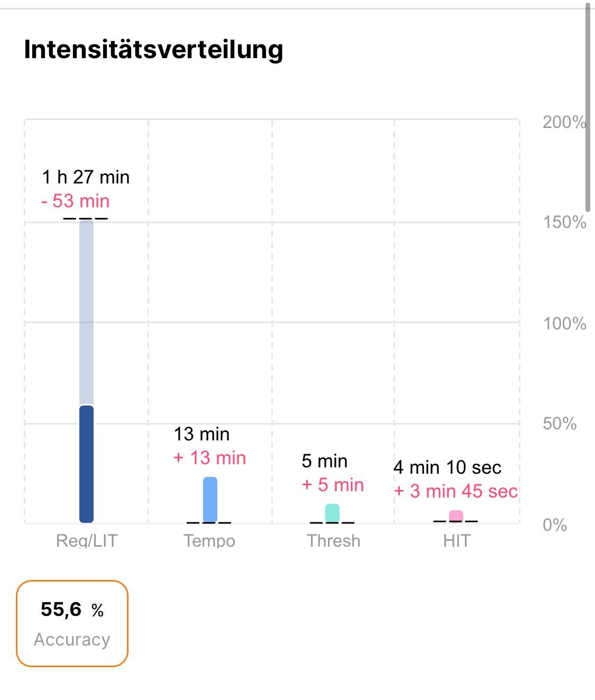Click the Intensitätsverteilung heading
Viewport: 595px width, 700px height.
pos(153,50)
